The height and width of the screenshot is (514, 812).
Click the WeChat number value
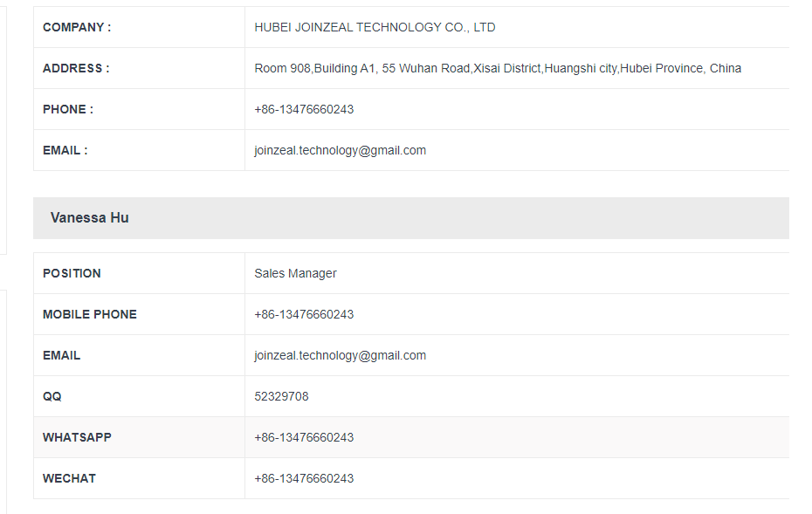tap(304, 478)
